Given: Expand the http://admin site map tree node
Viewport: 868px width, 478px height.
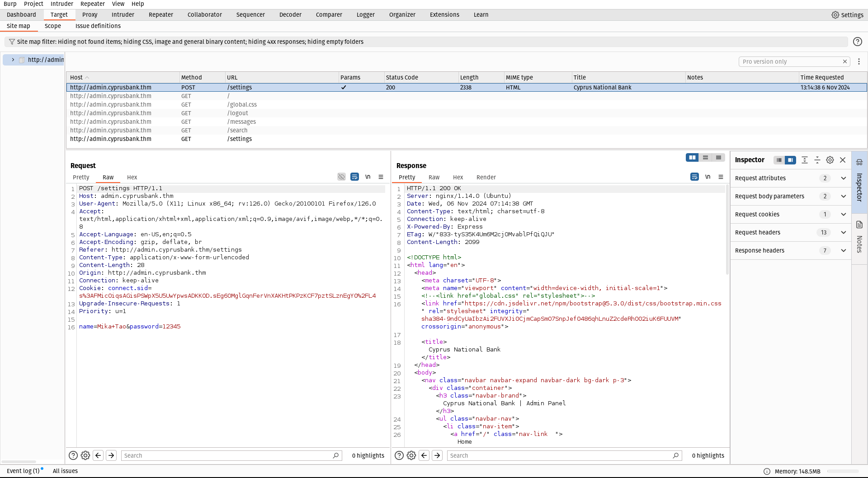Looking at the screenshot, I should tap(13, 60).
